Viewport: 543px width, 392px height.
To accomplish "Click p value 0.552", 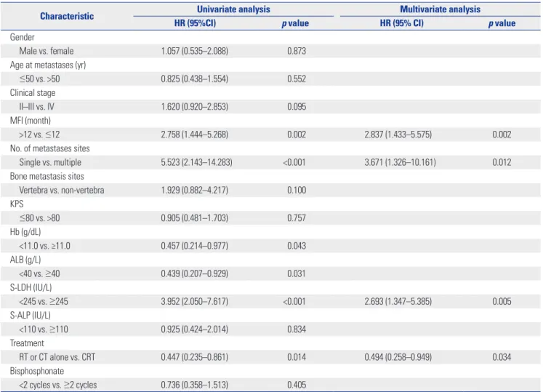I will [297, 79].
